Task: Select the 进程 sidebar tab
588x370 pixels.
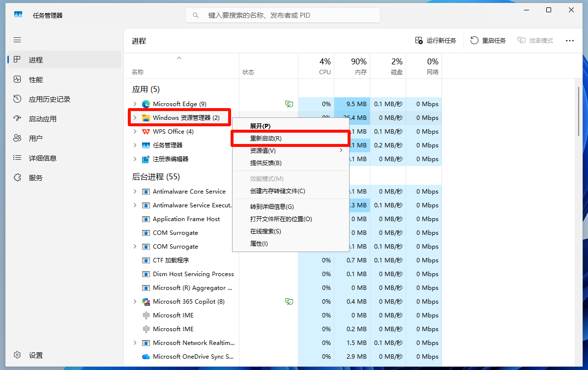Action: [64, 59]
